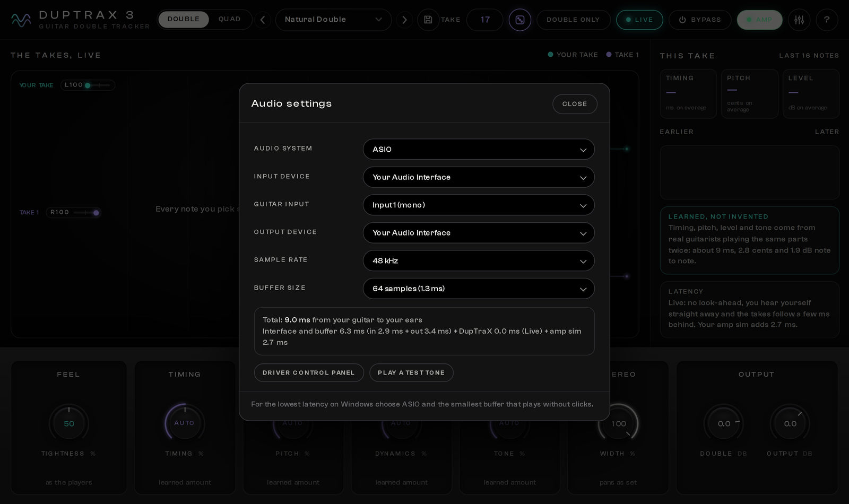Click Play a Test Tone button
849x504 pixels.
[411, 372]
